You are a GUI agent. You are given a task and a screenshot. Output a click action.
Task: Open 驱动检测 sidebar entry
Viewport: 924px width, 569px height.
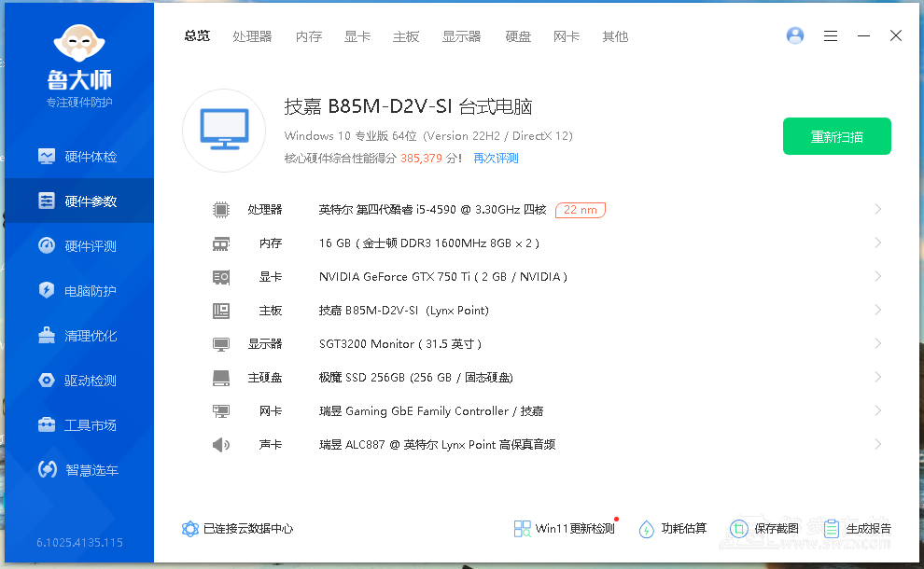(79, 380)
